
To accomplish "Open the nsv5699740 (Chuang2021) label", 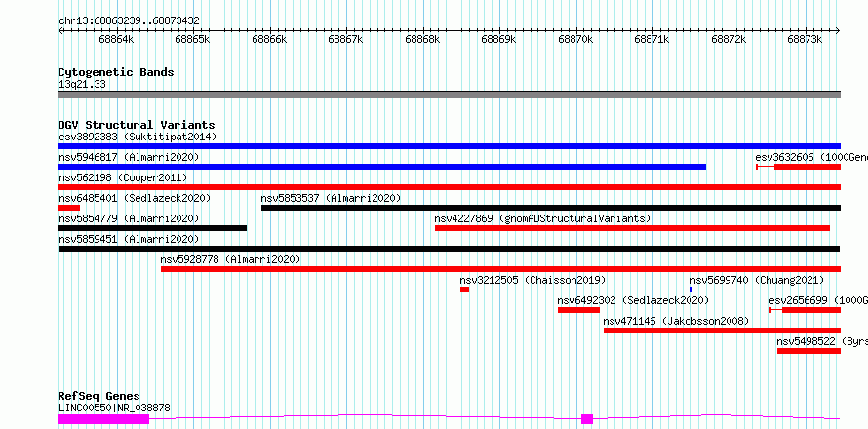I will pos(757,280).
